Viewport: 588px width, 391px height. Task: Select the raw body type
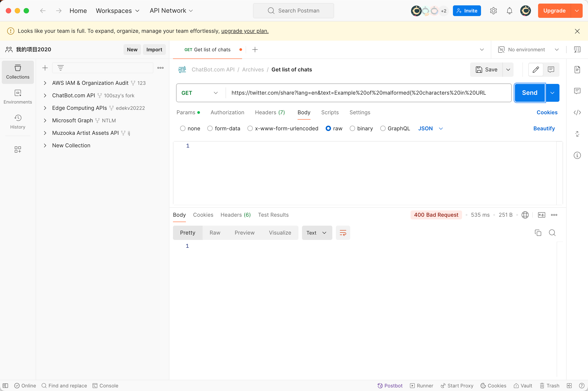click(328, 128)
